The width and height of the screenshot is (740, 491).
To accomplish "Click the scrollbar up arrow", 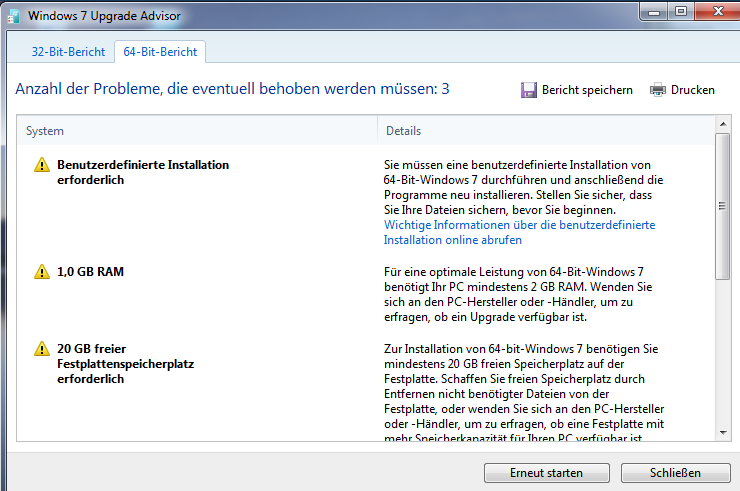I will point(723,124).
